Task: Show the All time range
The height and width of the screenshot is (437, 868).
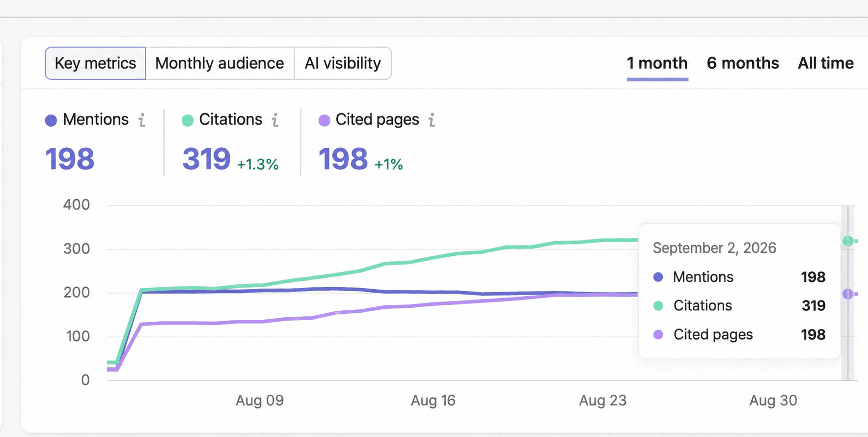Action: coord(826,63)
